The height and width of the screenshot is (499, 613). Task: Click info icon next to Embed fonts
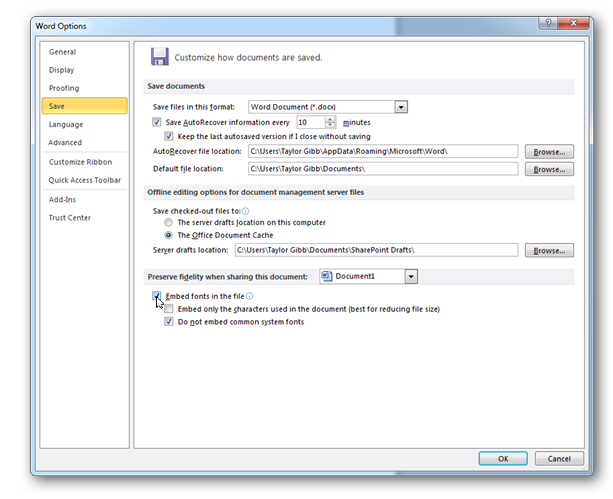coord(249,296)
